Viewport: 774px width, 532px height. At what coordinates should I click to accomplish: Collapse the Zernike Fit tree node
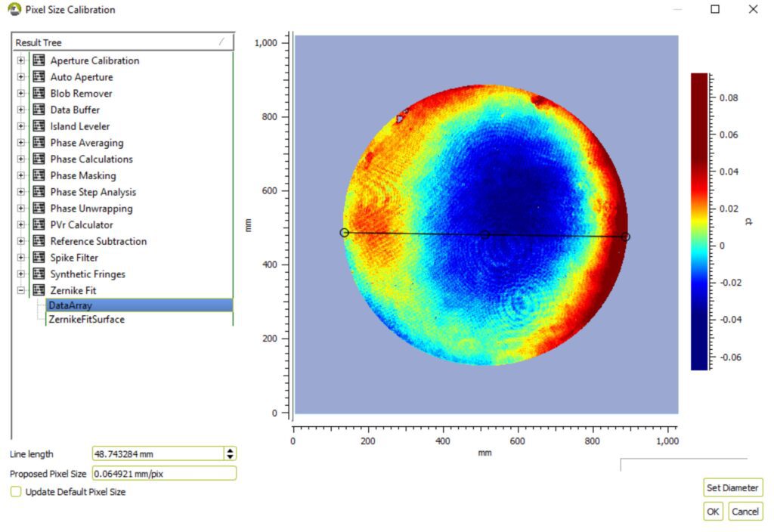point(20,289)
